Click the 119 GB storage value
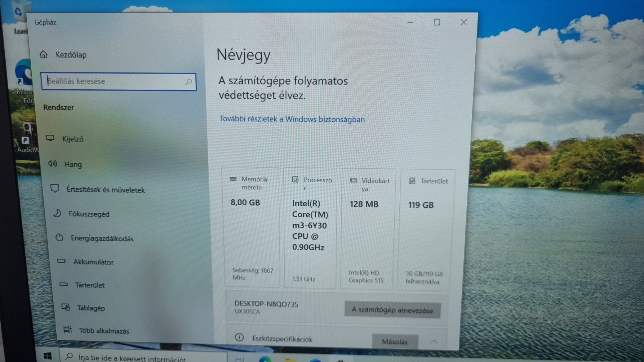Screen dimensions: 644x362 click(x=421, y=205)
